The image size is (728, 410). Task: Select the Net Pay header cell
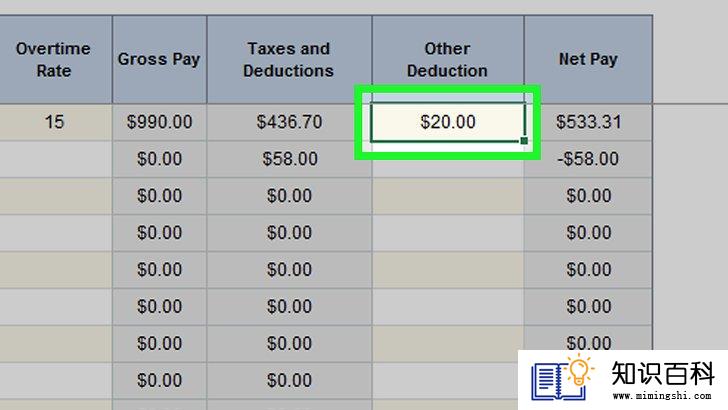pyautogui.click(x=588, y=59)
